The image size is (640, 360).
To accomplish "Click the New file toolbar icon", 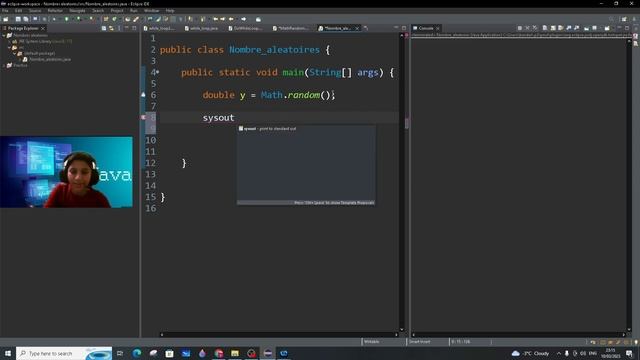I will pos(6,19).
